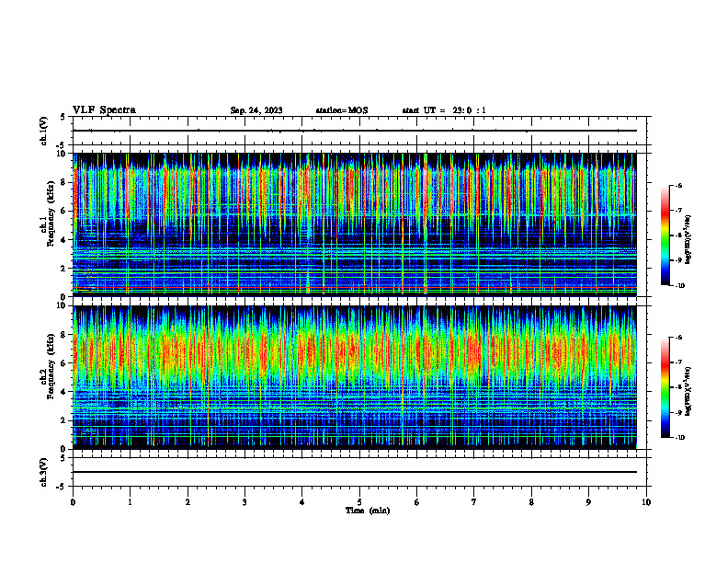Click time axis tick label "1"

(x=130, y=502)
